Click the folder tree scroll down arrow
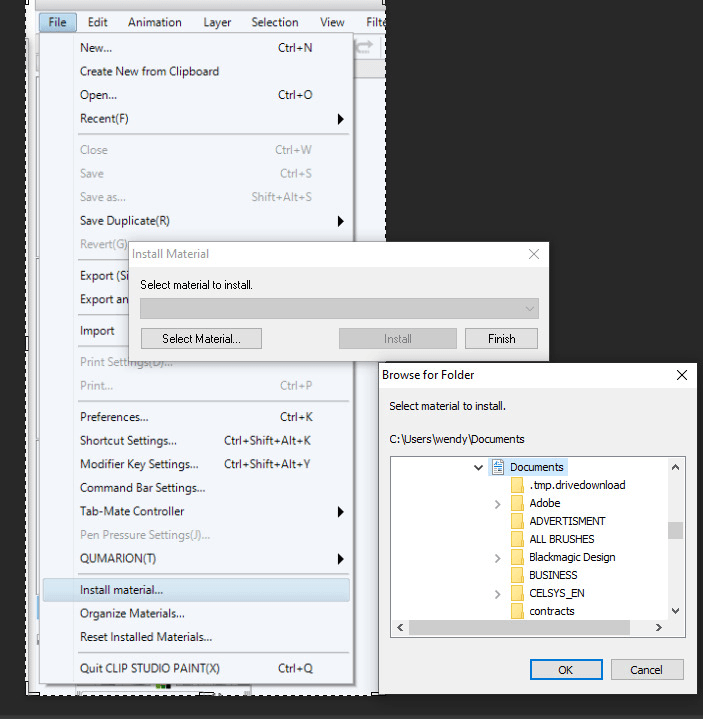 tap(675, 611)
